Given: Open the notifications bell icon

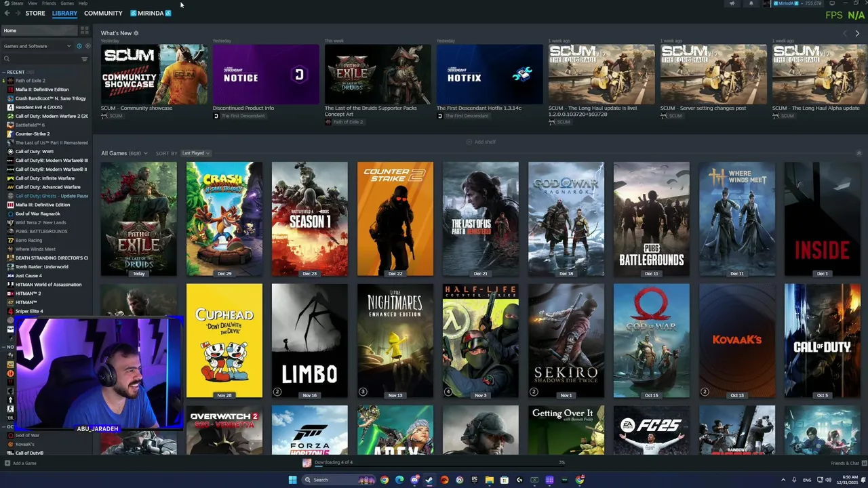Looking at the screenshot, I should click(x=751, y=3).
